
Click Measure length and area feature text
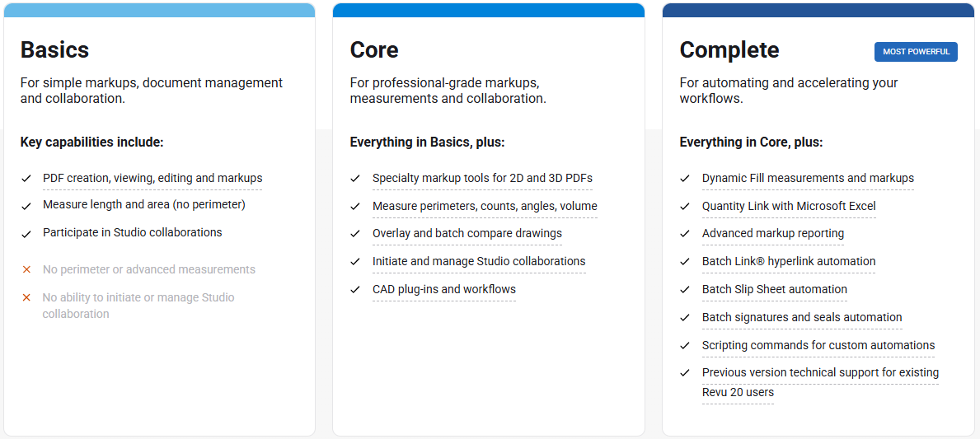point(144,204)
